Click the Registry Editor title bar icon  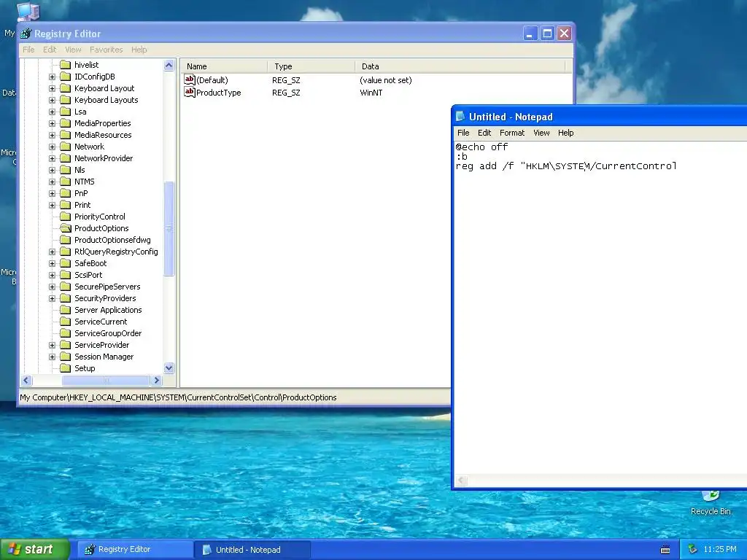26,34
